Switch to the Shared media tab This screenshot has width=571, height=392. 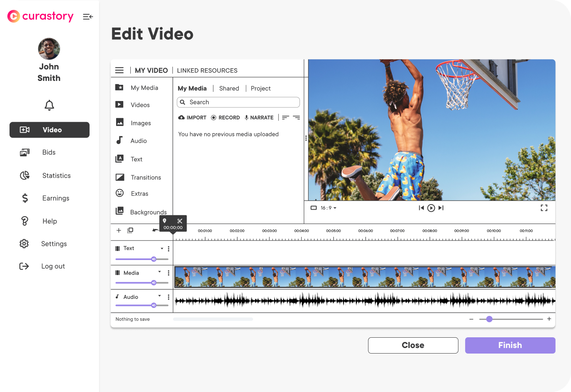click(229, 88)
